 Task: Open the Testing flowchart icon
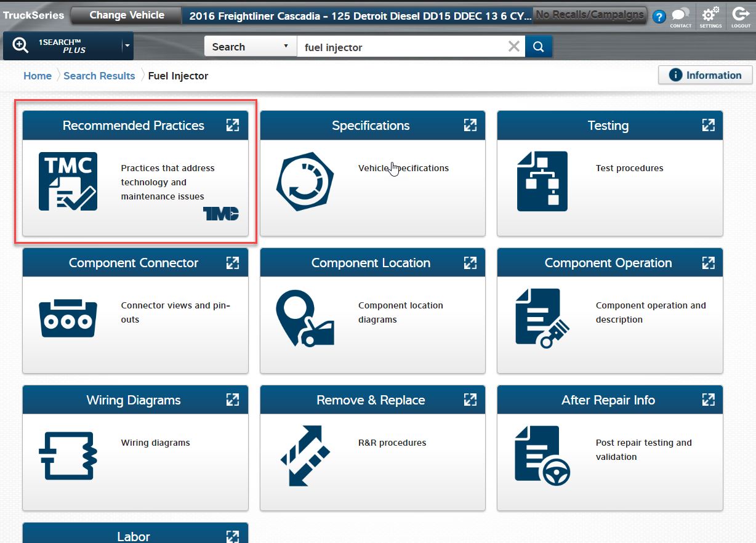[x=542, y=182]
